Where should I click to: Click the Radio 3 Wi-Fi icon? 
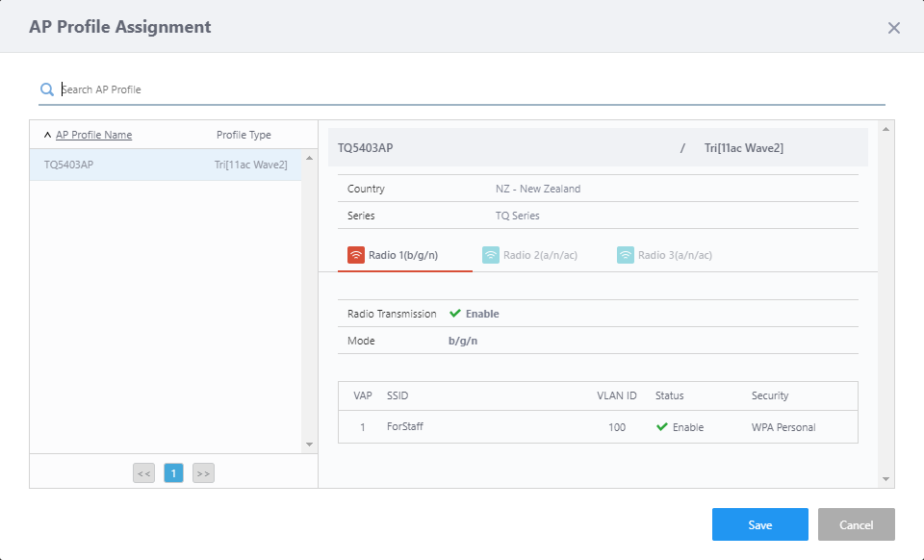(626, 255)
